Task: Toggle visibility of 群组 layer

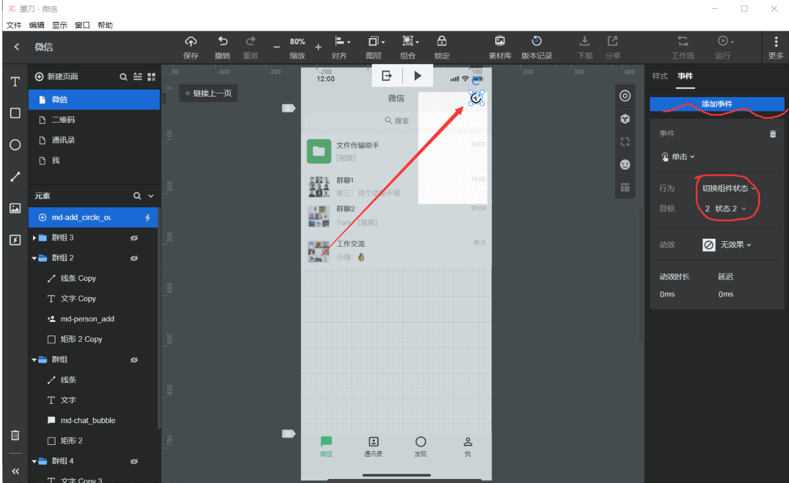Action: click(x=134, y=360)
